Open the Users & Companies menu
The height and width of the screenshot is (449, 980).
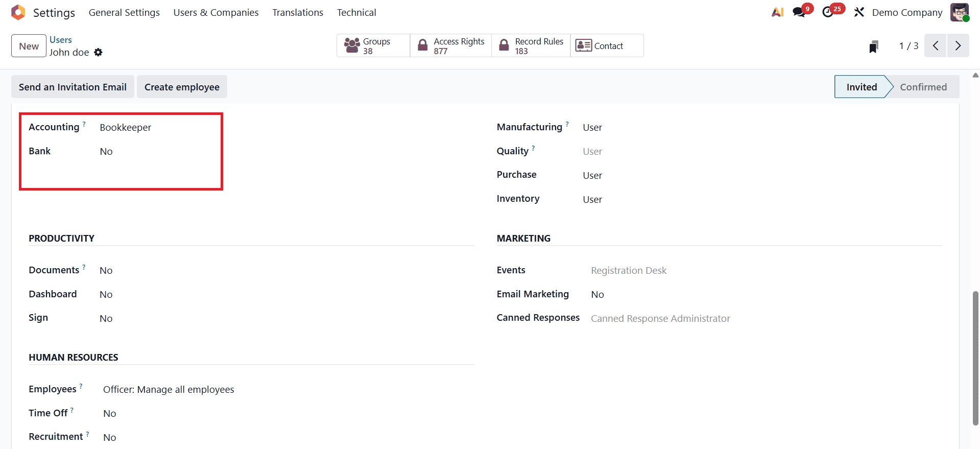[216, 12]
